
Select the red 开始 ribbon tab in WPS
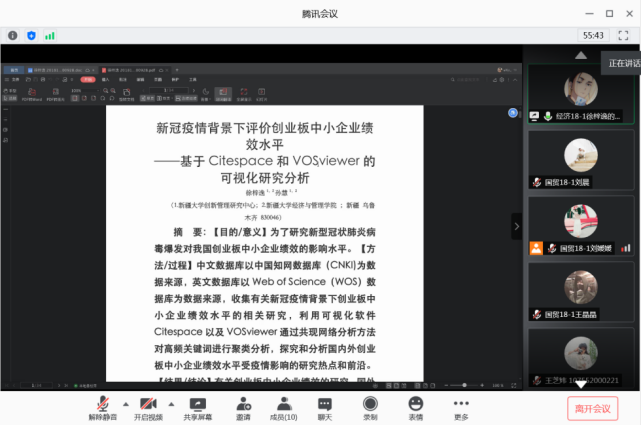coord(88,79)
